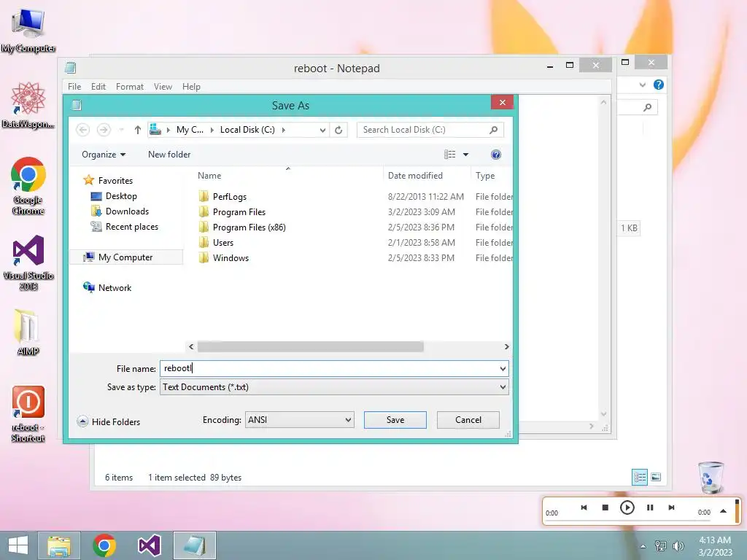Viewport: 747px width, 560px height.
Task: Select the Program Files folder
Action: [239, 212]
